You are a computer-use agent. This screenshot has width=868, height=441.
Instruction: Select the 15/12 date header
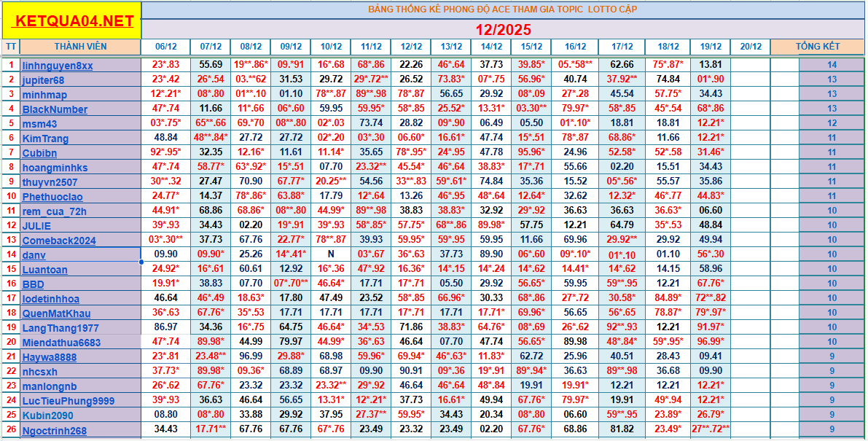[x=531, y=47]
